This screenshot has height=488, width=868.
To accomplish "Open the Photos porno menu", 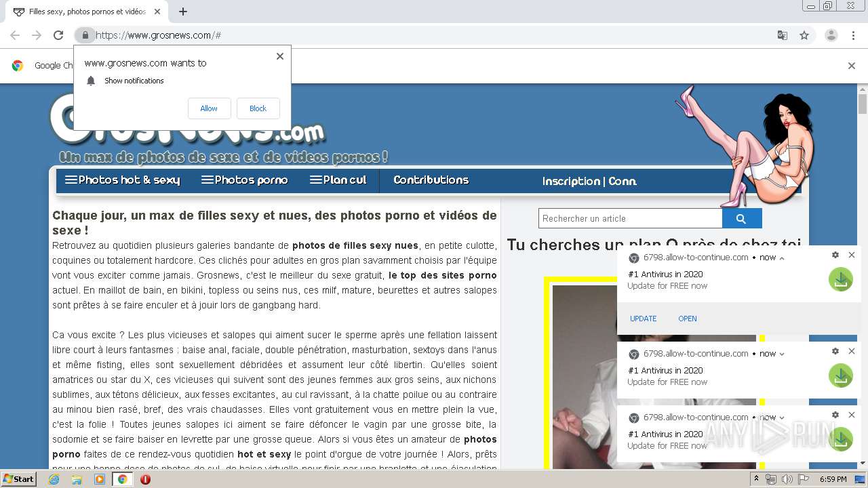I will [245, 180].
